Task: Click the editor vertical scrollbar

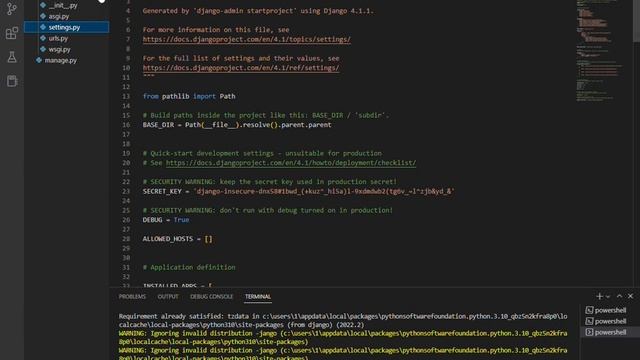Action: [x=636, y=20]
